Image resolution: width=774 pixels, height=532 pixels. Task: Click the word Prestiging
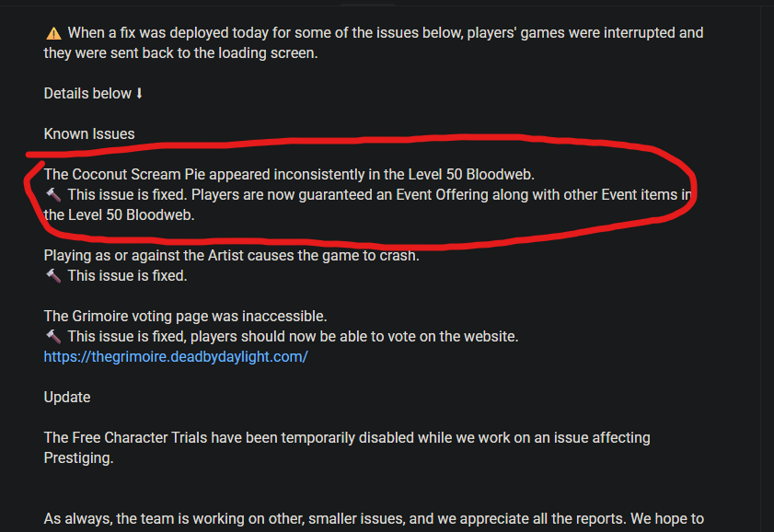[78, 458]
